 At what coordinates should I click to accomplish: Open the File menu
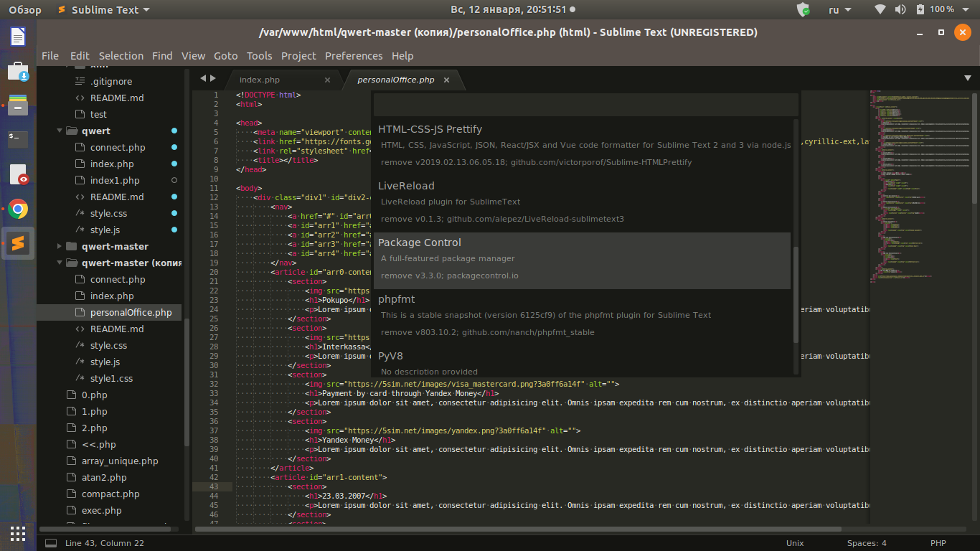pos(50,56)
